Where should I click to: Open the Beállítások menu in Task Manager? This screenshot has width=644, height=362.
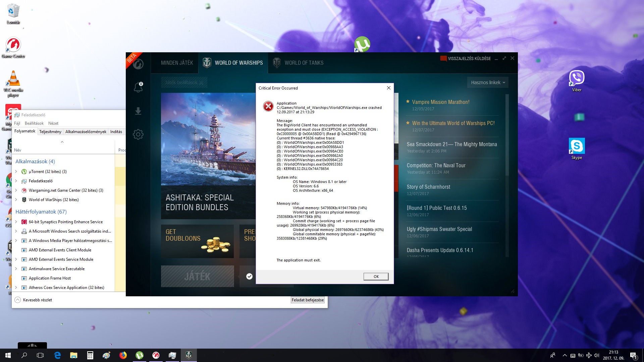[x=34, y=123]
